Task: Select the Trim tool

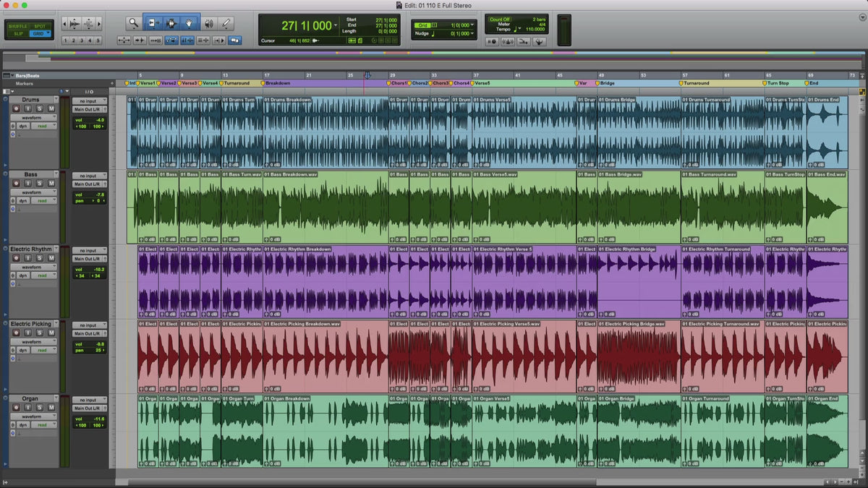Action: click(x=153, y=23)
